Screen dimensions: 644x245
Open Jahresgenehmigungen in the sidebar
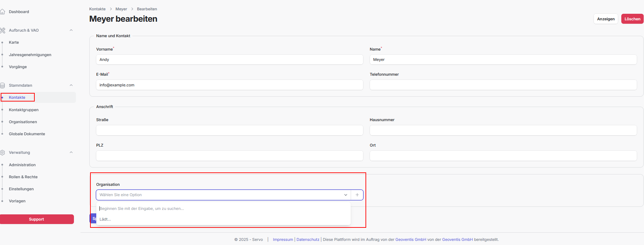[x=30, y=55]
